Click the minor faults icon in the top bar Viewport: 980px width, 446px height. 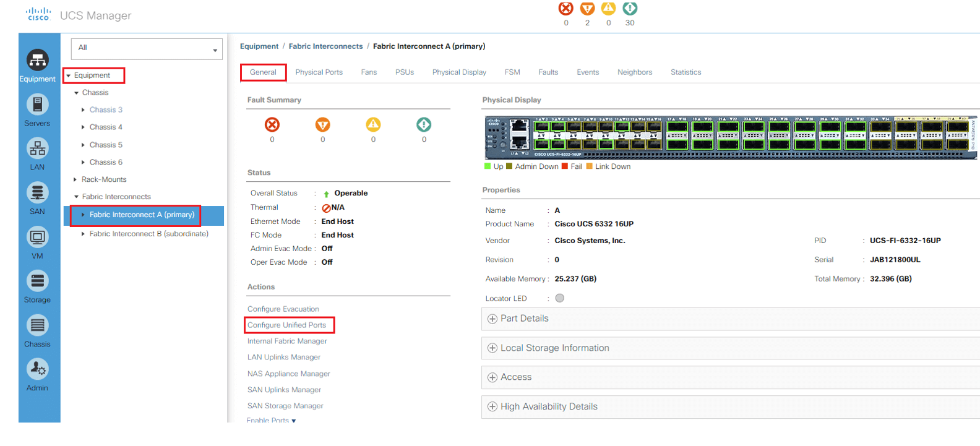pyautogui.click(x=609, y=9)
